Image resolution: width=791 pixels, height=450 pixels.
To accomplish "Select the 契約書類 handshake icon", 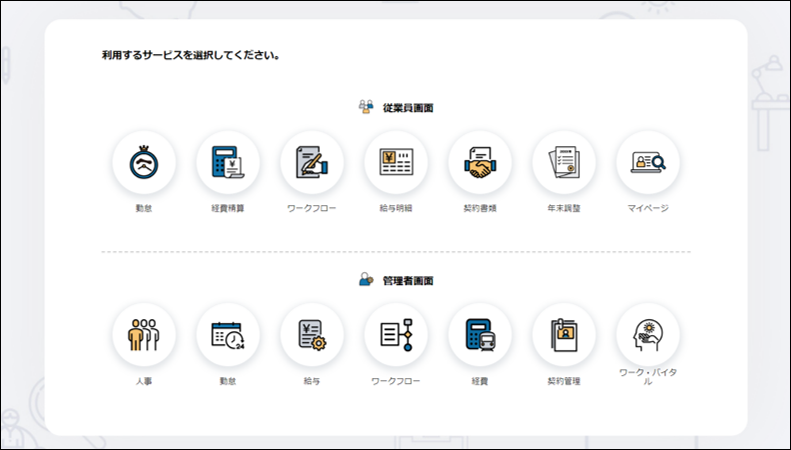I will tap(480, 163).
